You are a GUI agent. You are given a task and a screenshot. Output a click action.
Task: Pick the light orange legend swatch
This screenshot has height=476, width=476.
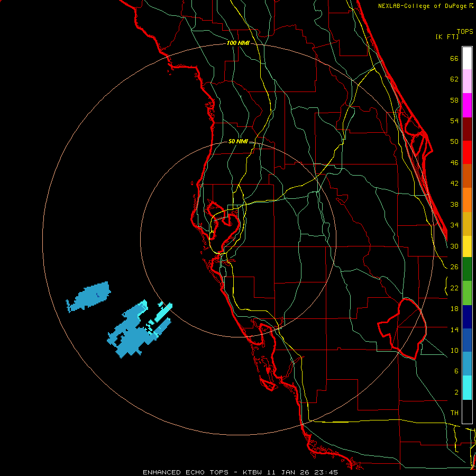pyautogui.click(x=467, y=200)
